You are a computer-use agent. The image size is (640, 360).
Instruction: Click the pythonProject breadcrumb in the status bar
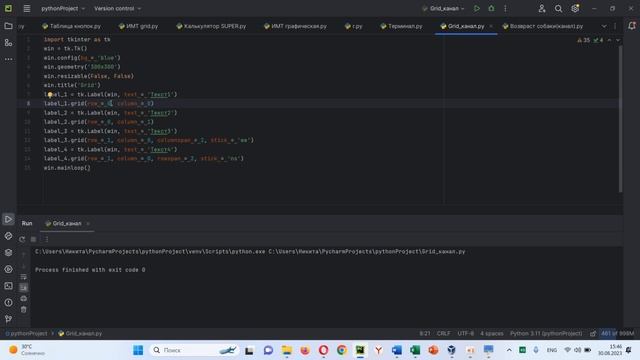coord(26,333)
